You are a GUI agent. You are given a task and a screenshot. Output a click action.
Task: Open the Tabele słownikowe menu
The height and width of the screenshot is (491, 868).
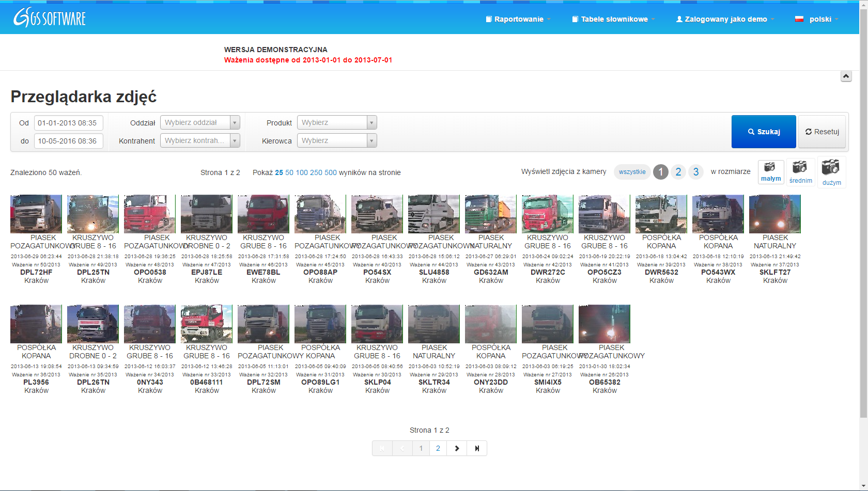pyautogui.click(x=613, y=19)
